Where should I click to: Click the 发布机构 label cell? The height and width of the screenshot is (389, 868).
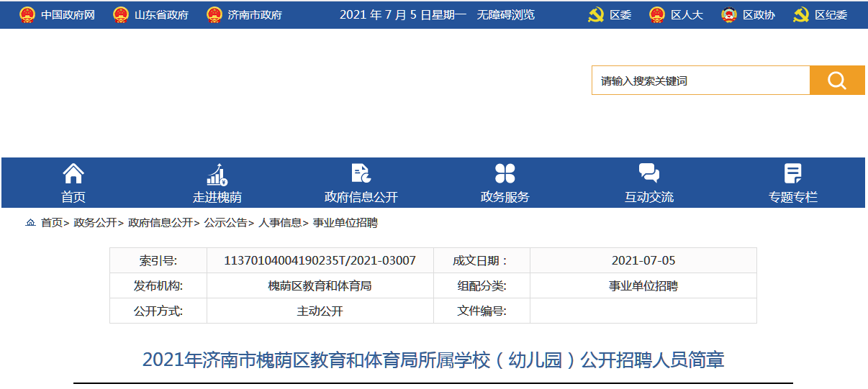tap(158, 285)
